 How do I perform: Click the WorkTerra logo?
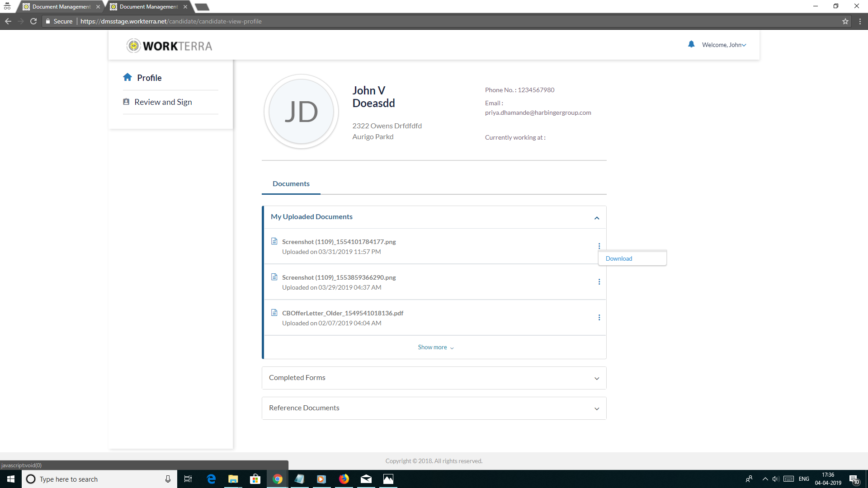pyautogui.click(x=170, y=46)
